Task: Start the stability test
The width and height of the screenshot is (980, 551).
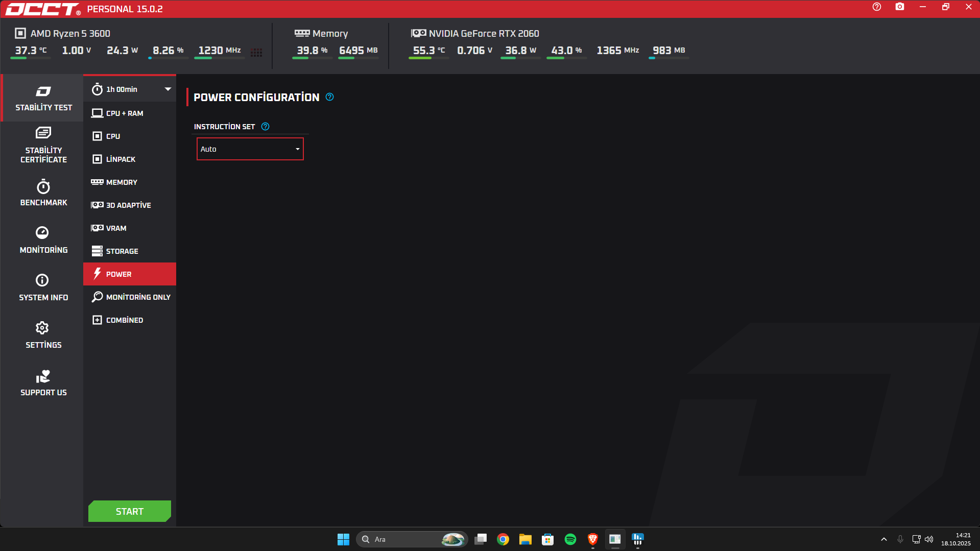Action: (x=130, y=511)
